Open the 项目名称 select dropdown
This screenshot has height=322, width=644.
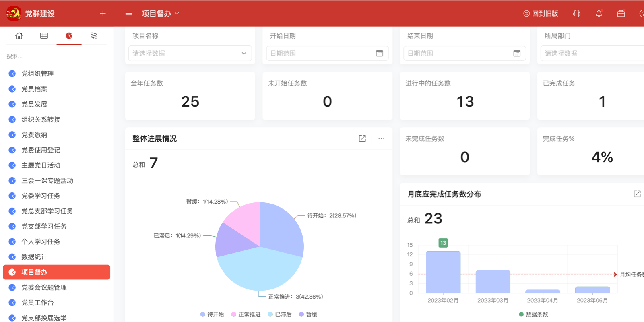[190, 53]
